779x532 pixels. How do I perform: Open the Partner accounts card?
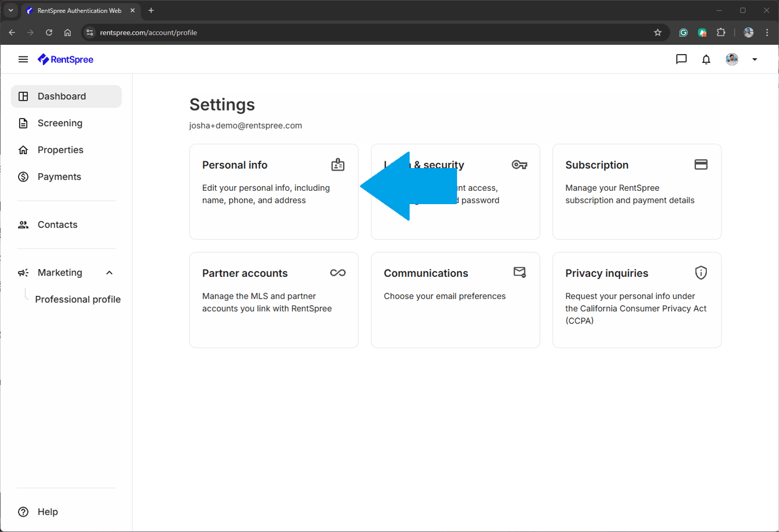[x=274, y=300]
